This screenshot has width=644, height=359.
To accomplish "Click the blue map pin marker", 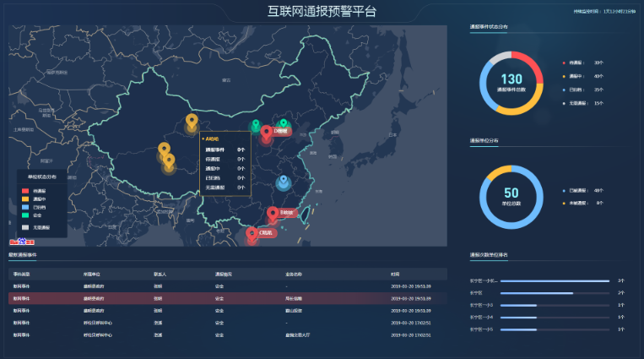I will (284, 182).
